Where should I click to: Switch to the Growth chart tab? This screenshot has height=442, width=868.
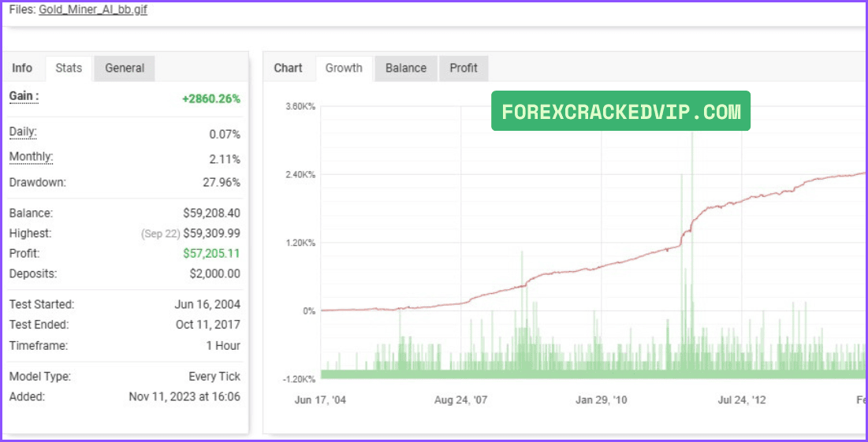[344, 68]
